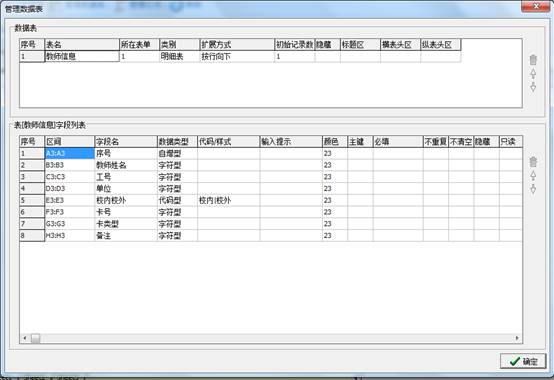Click the horizontal scrollbar thumb
The image size is (554, 380).
35,338
